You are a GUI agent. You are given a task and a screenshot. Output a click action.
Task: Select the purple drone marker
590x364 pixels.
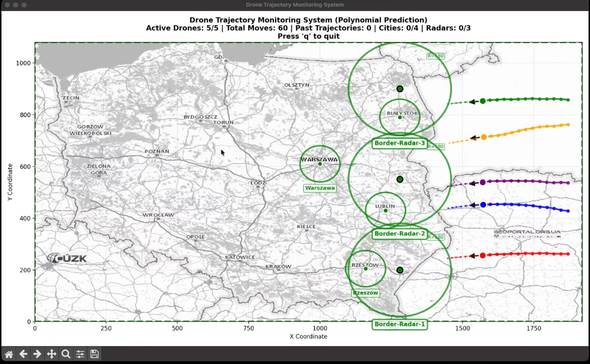(483, 183)
